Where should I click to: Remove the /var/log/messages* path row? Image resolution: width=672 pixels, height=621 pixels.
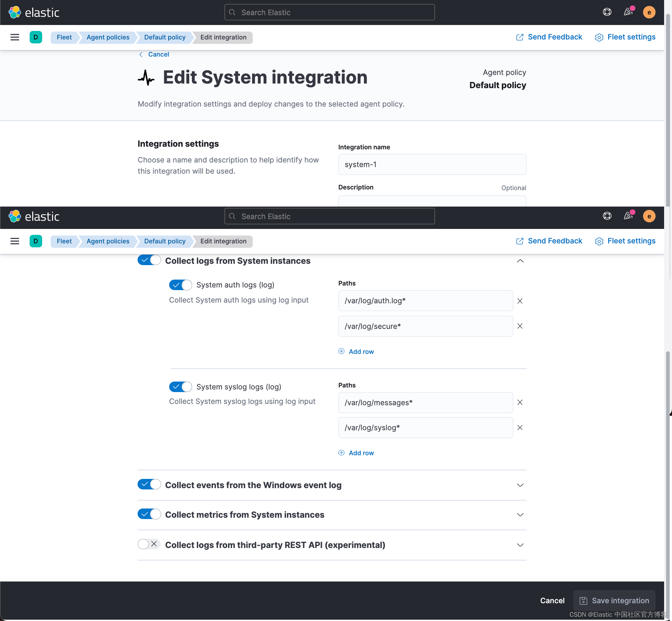[520, 402]
